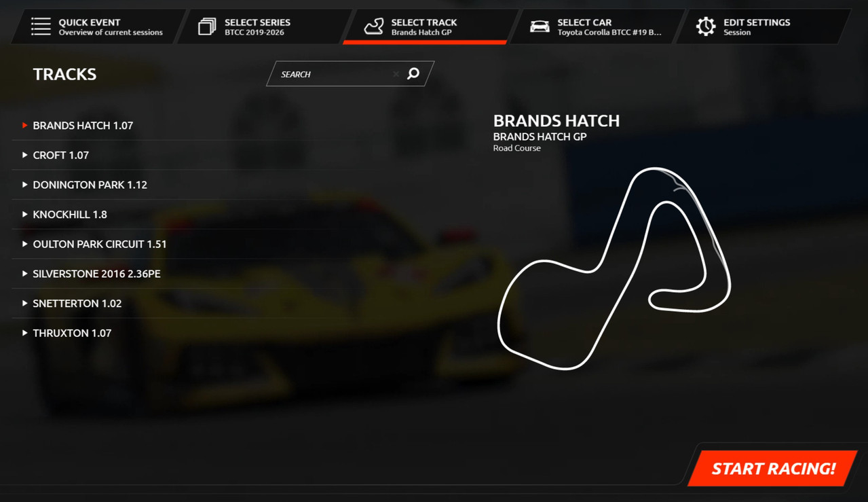The height and width of the screenshot is (502, 868).
Task: Click the Select Series stacked pages icon
Action: 207,26
